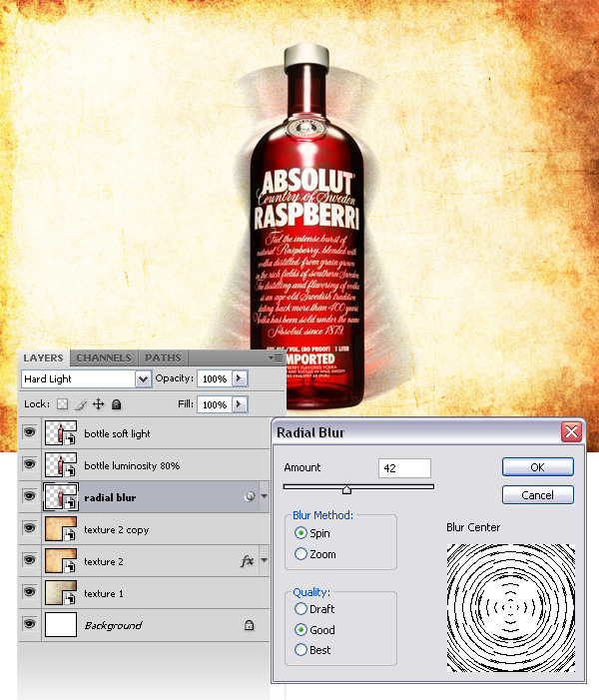Choose Best quality option
This screenshot has width=599, height=700.
tap(300, 650)
